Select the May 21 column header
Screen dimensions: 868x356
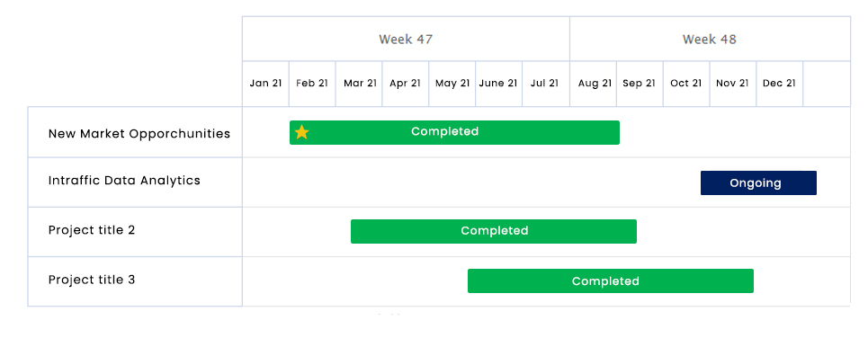[452, 84]
